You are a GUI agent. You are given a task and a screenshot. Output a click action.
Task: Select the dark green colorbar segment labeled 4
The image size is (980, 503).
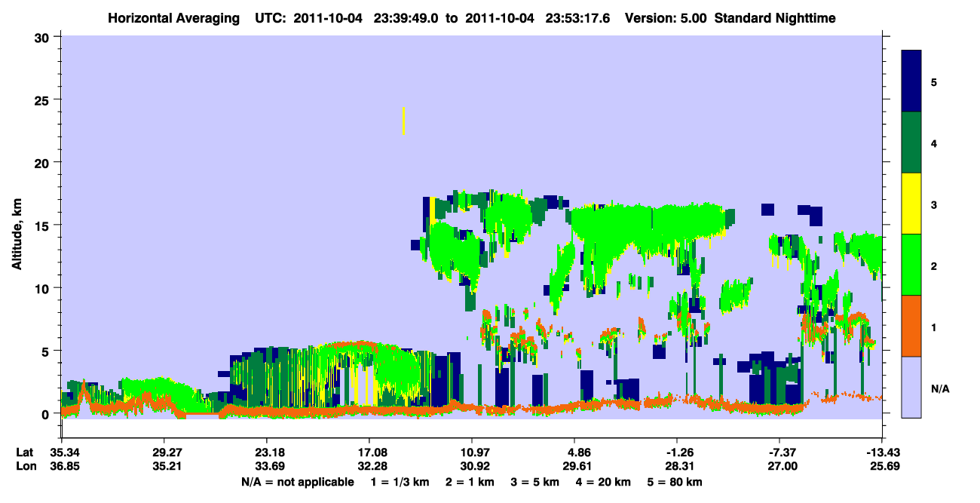[x=911, y=143]
